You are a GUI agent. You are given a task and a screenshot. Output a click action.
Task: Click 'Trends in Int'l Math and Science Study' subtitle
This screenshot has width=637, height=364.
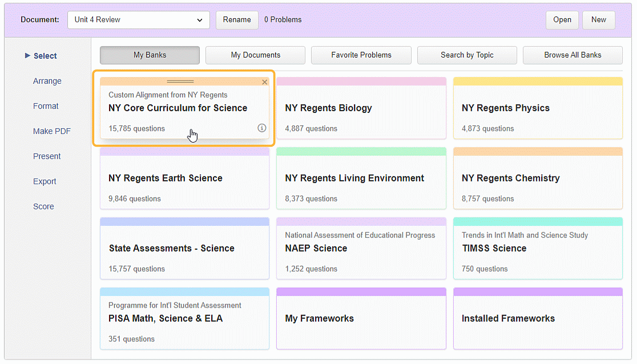[525, 235]
